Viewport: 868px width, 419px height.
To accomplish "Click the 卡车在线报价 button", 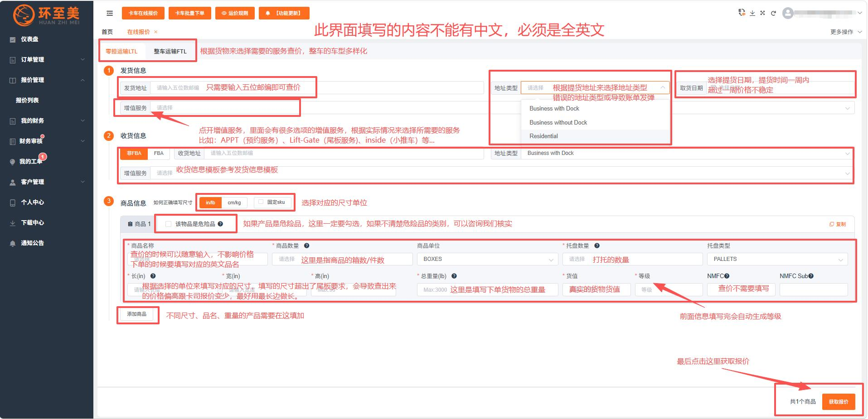I will tap(143, 13).
